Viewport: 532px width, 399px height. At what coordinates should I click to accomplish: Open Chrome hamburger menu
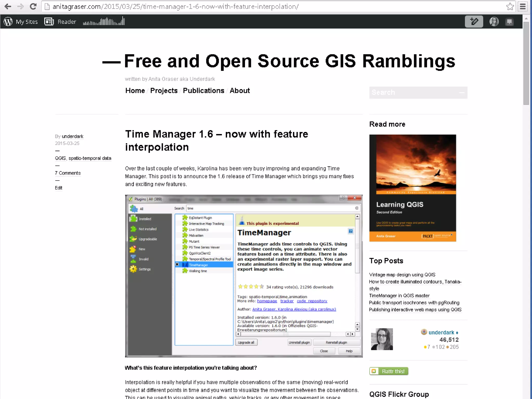523,6
